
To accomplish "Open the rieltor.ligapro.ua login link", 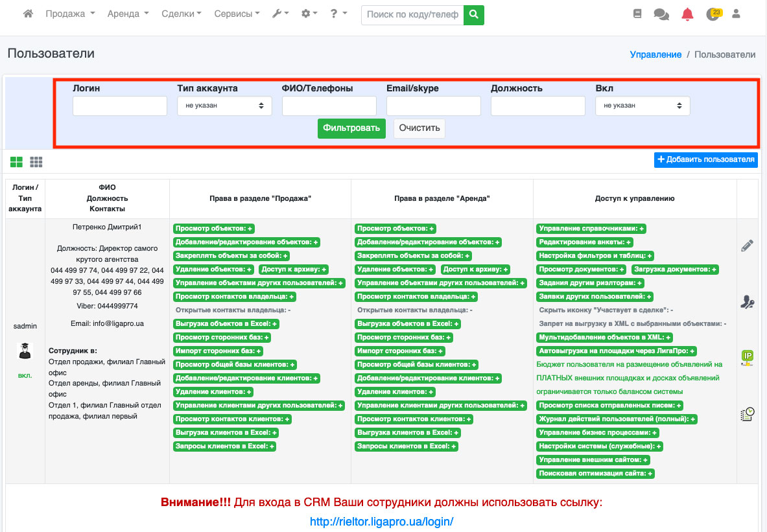I will (x=381, y=522).
